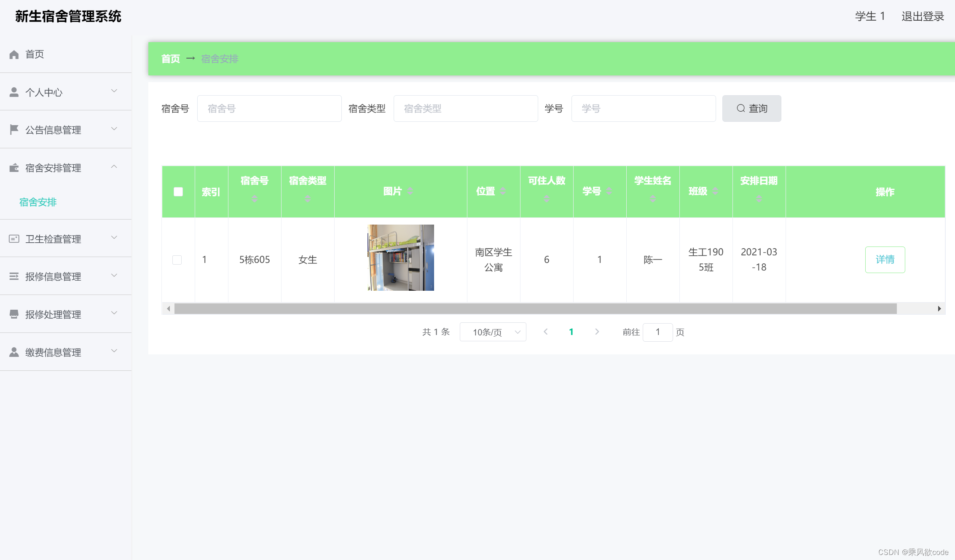Click the home icon in sidebar
Viewport: 955px width, 560px height.
[14, 54]
